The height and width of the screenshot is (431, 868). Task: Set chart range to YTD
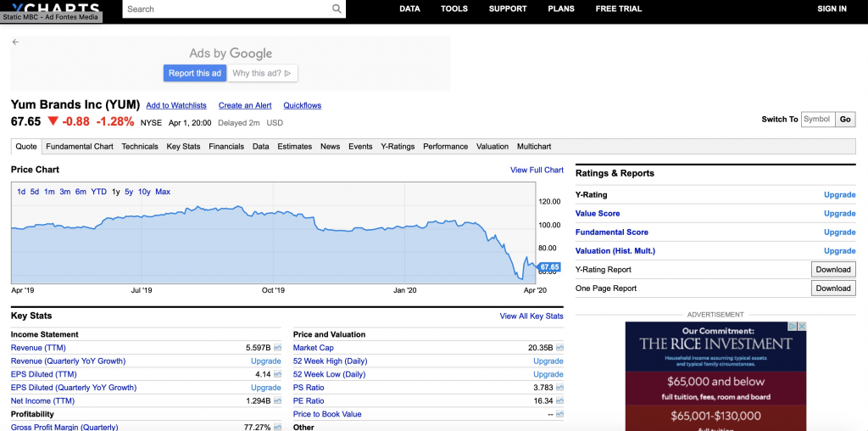click(99, 192)
